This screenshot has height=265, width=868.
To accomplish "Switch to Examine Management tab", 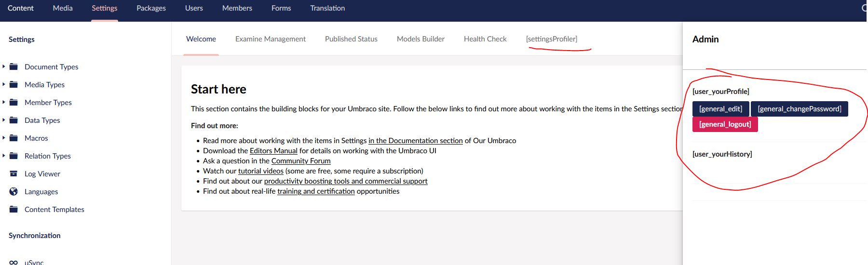I will point(271,39).
